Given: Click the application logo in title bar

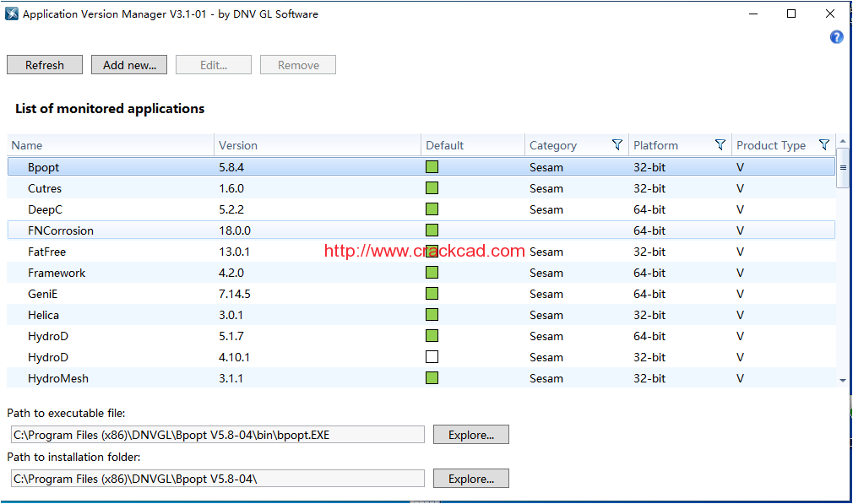Looking at the screenshot, I should coord(12,14).
